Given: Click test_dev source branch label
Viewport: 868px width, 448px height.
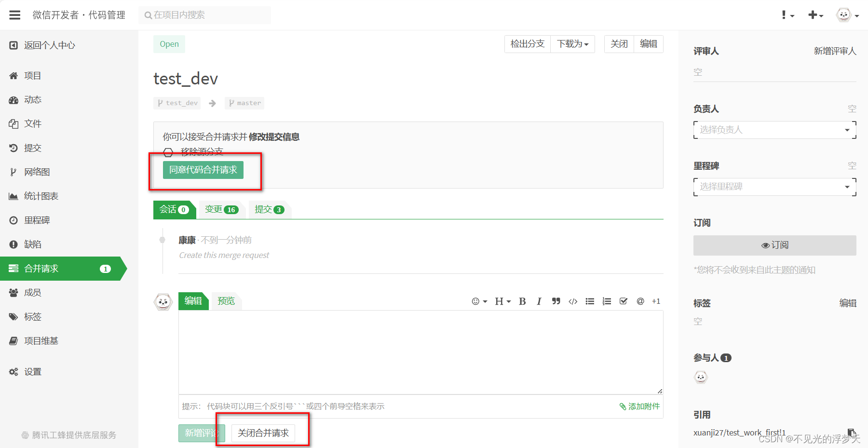Looking at the screenshot, I should 177,103.
